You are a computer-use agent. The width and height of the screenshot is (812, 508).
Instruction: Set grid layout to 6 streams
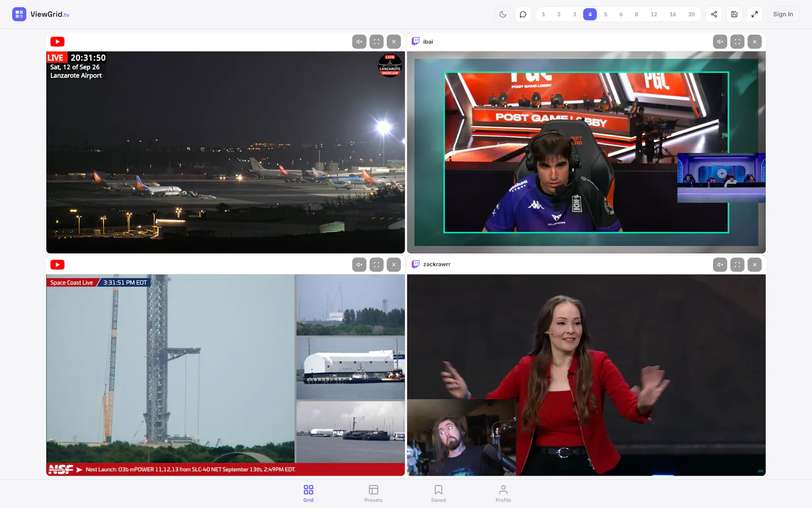(621, 14)
